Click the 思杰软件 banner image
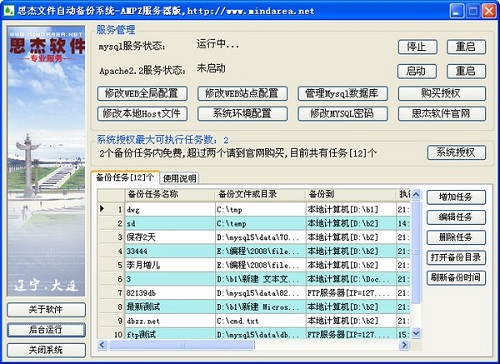 (46, 161)
